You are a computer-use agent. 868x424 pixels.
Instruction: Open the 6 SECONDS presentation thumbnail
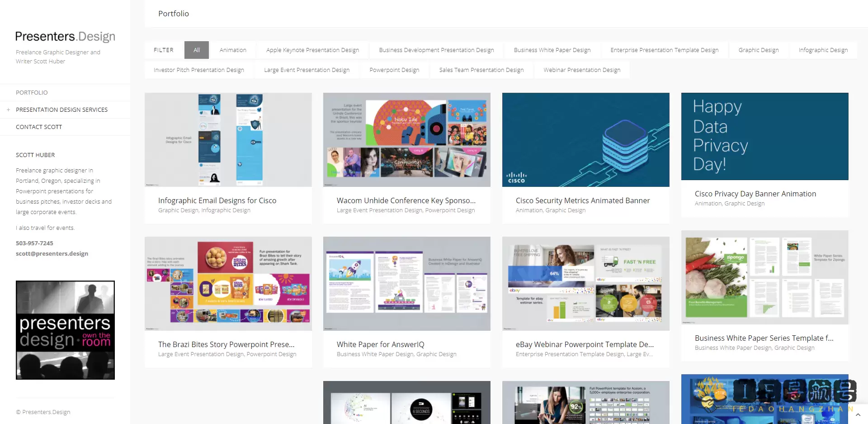(407, 402)
